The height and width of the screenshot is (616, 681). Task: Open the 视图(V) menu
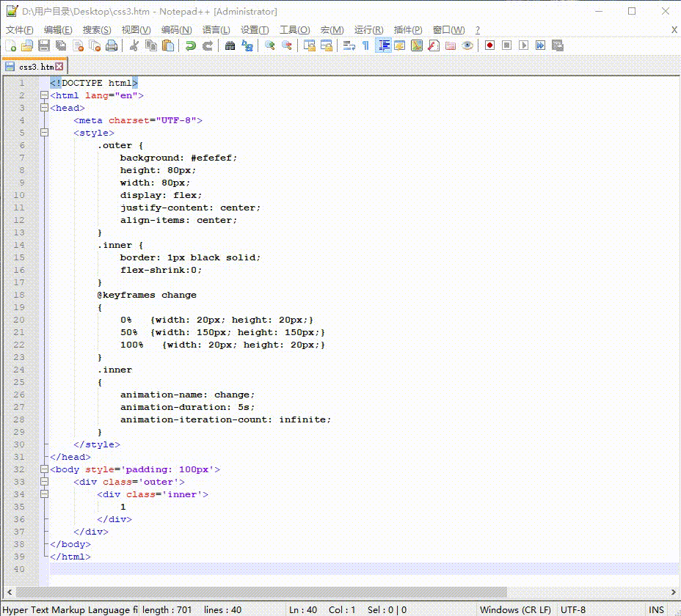click(x=136, y=30)
